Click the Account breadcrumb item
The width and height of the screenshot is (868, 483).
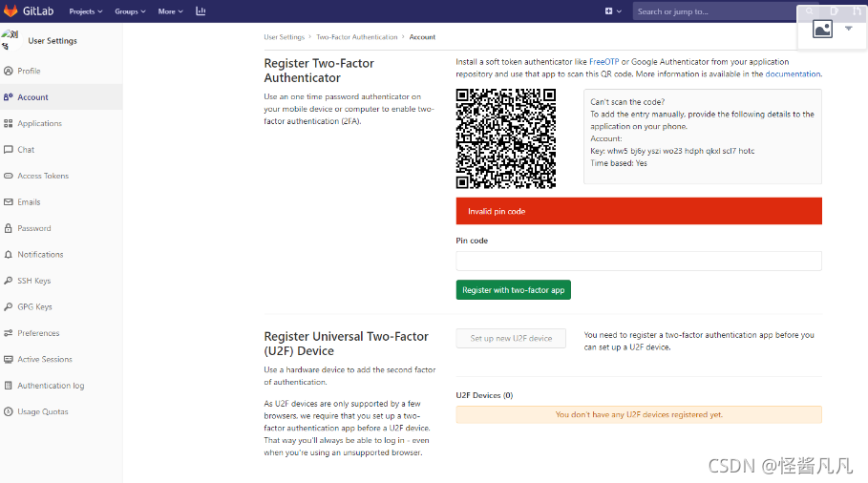click(x=422, y=37)
